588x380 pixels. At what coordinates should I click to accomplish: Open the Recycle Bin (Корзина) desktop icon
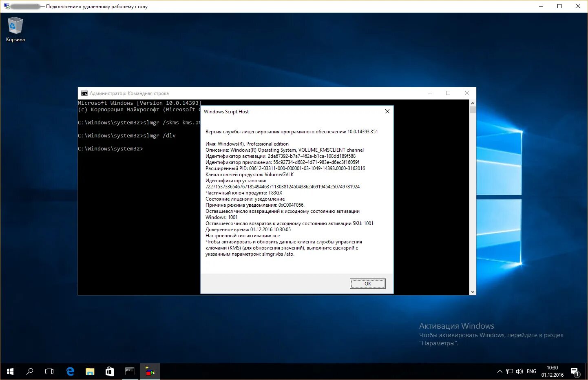(15, 29)
